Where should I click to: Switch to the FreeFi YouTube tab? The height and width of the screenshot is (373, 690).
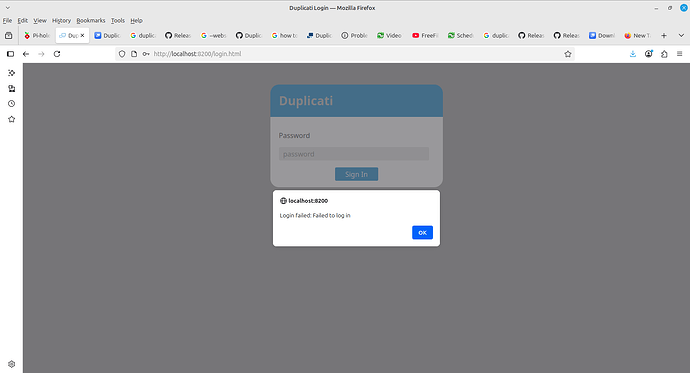pos(425,36)
